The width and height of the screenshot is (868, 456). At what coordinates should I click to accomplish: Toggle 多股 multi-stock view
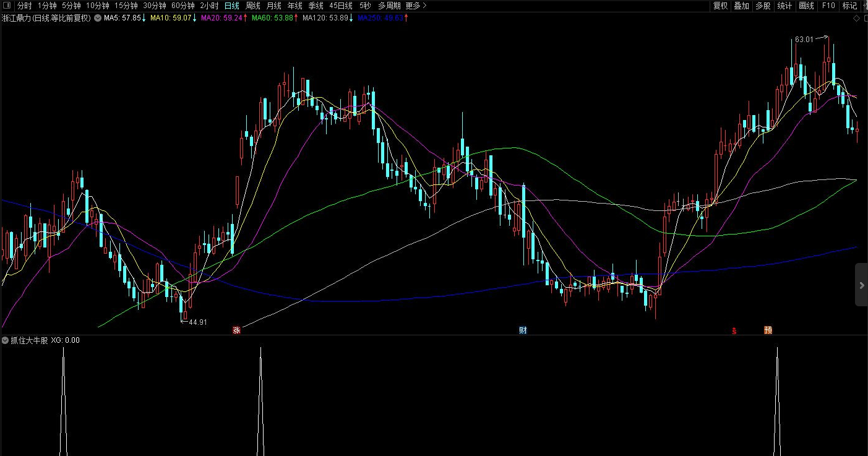pyautogui.click(x=763, y=6)
